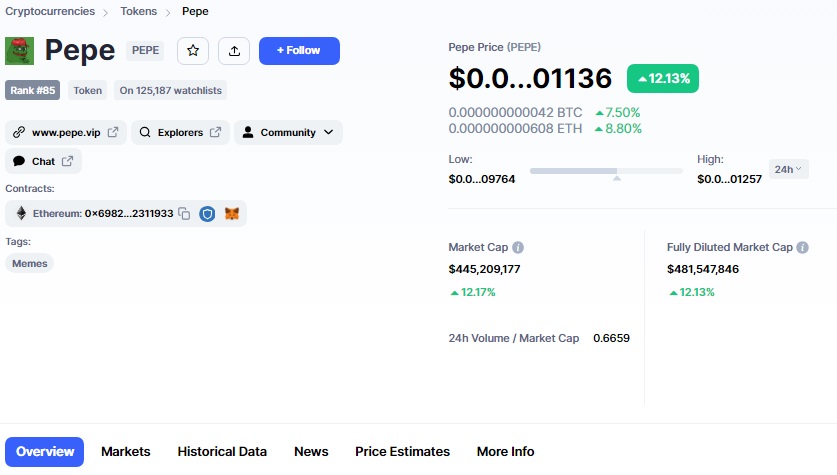Click the share upload icon button
Image resolution: width=837 pixels, height=475 pixels.
click(x=234, y=51)
